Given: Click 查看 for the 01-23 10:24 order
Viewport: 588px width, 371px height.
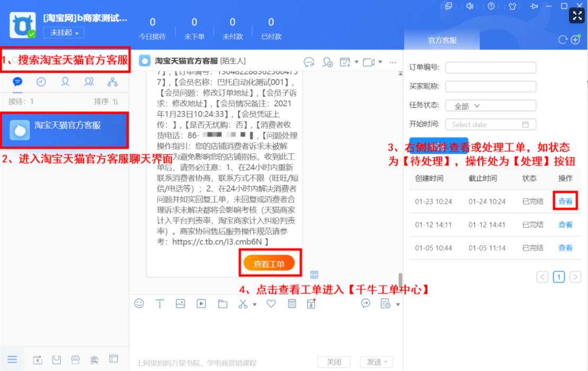Looking at the screenshot, I should coord(565,201).
